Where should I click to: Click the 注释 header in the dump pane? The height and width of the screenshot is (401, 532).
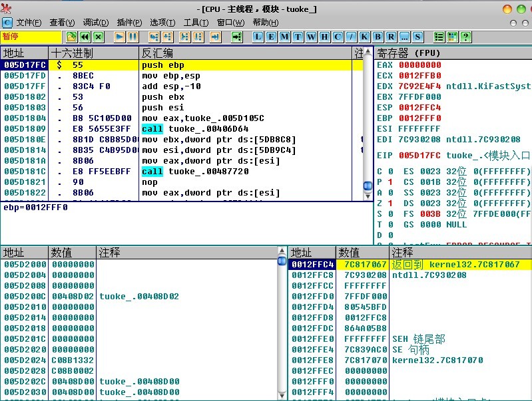coord(186,253)
